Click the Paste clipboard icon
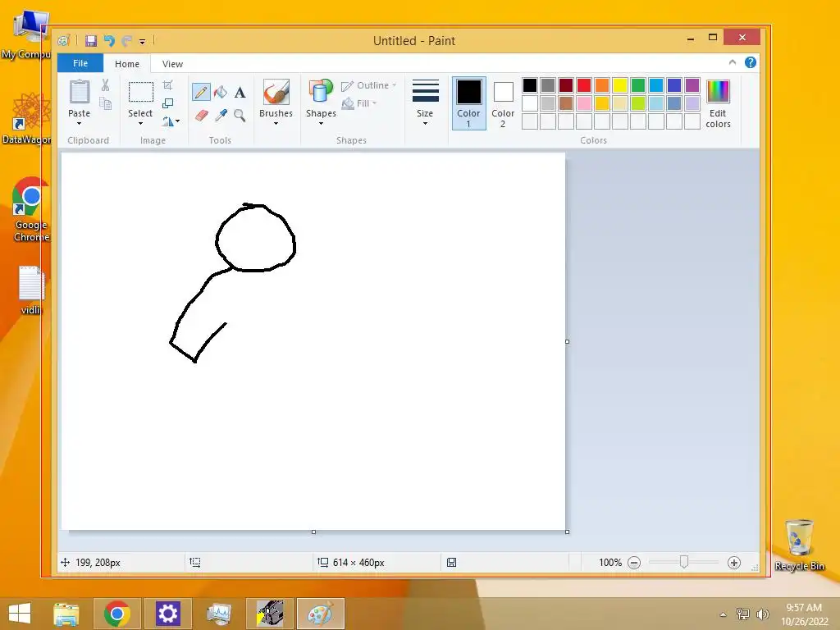 [x=80, y=92]
